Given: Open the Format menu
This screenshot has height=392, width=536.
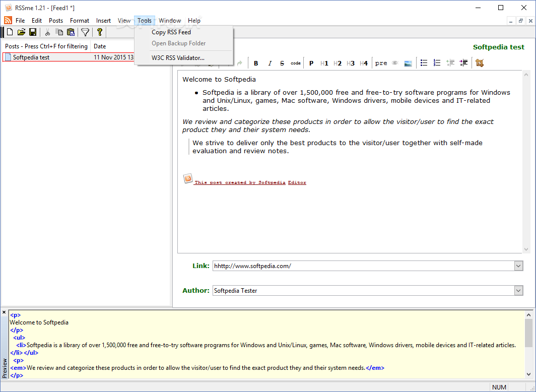Looking at the screenshot, I should tap(79, 21).
